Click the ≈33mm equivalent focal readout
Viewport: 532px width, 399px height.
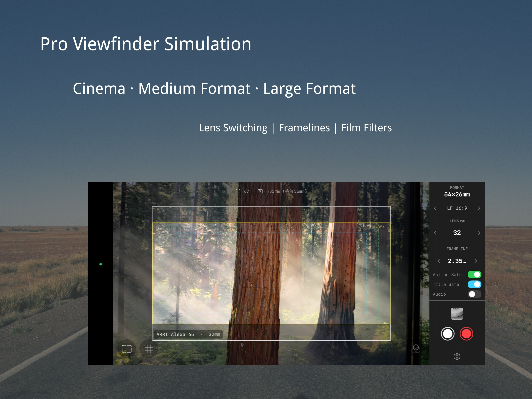pos(287,191)
